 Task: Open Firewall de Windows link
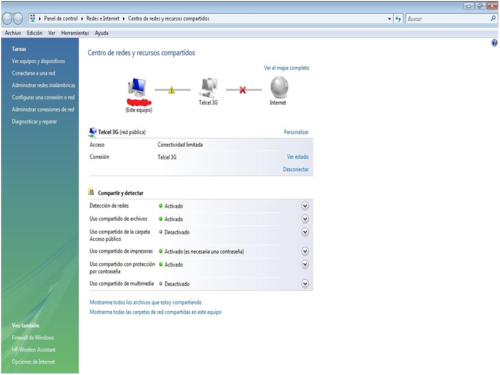(x=33, y=338)
